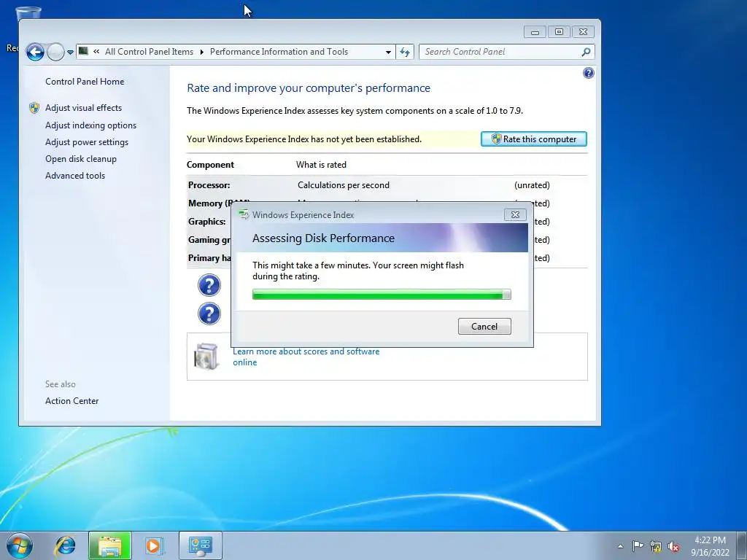Open the recent pages dropdown arrow

(70, 52)
